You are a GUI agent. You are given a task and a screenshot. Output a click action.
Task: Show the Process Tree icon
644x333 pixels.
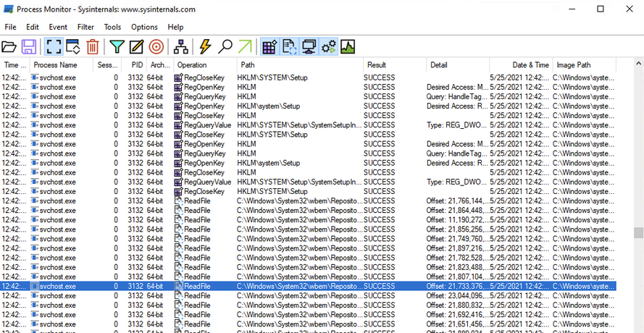coord(180,47)
